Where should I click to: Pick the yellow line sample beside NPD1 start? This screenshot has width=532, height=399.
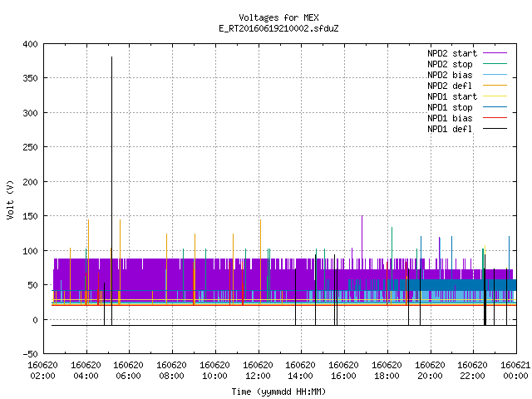click(x=495, y=96)
